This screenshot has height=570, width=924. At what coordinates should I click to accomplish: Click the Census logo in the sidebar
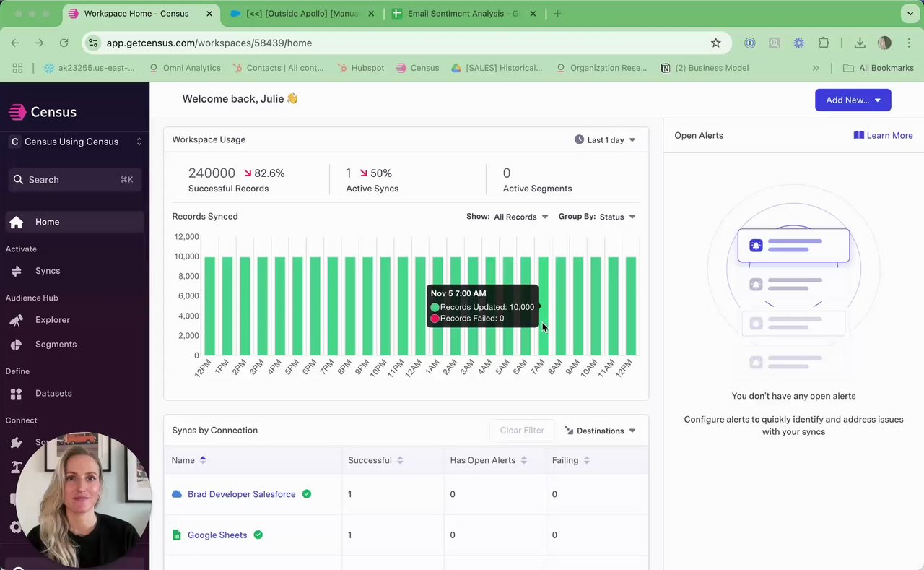(x=42, y=112)
